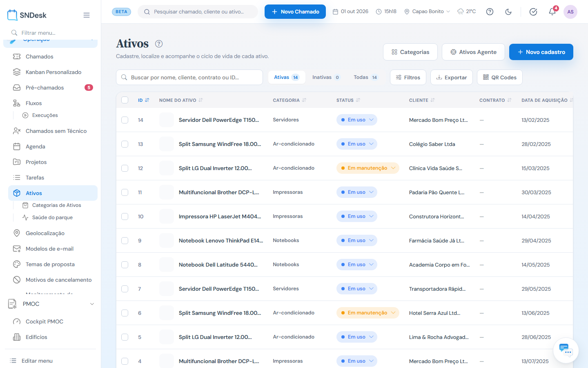Click the Fluxos workflow icon
The width and height of the screenshot is (588, 368).
tap(17, 103)
